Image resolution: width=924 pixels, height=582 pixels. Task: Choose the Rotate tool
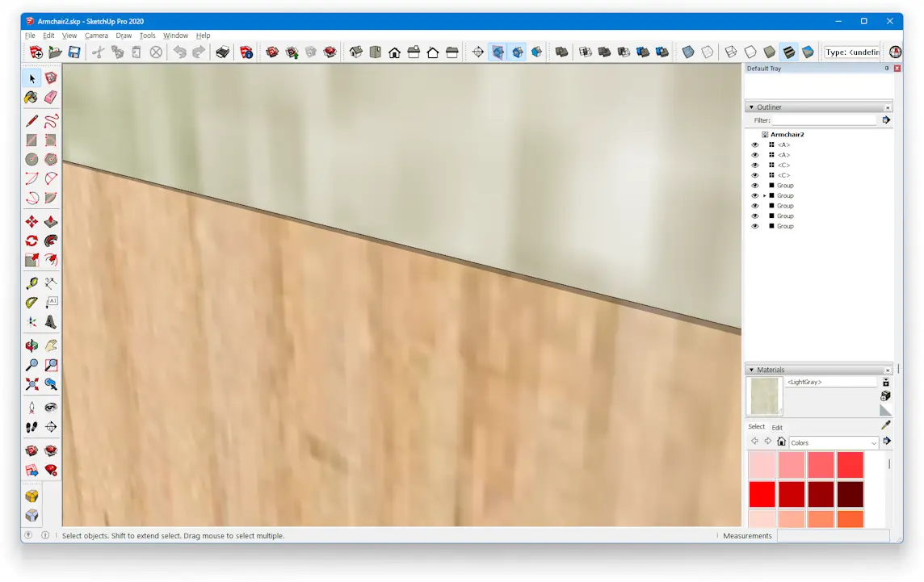31,241
